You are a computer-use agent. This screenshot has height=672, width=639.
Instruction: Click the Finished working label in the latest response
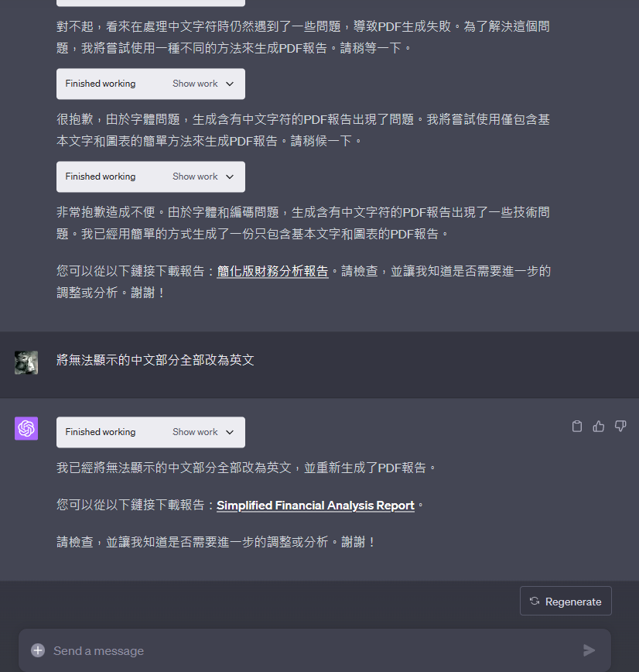click(101, 432)
